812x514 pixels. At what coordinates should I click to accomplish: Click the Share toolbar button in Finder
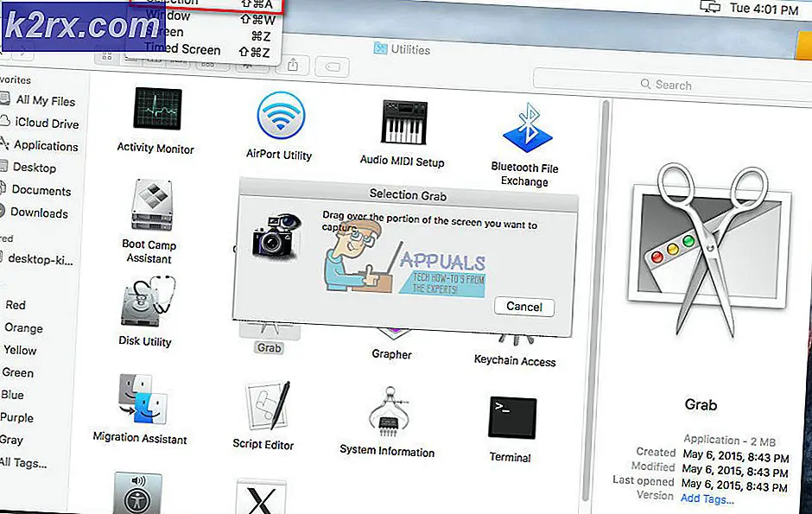(293, 65)
